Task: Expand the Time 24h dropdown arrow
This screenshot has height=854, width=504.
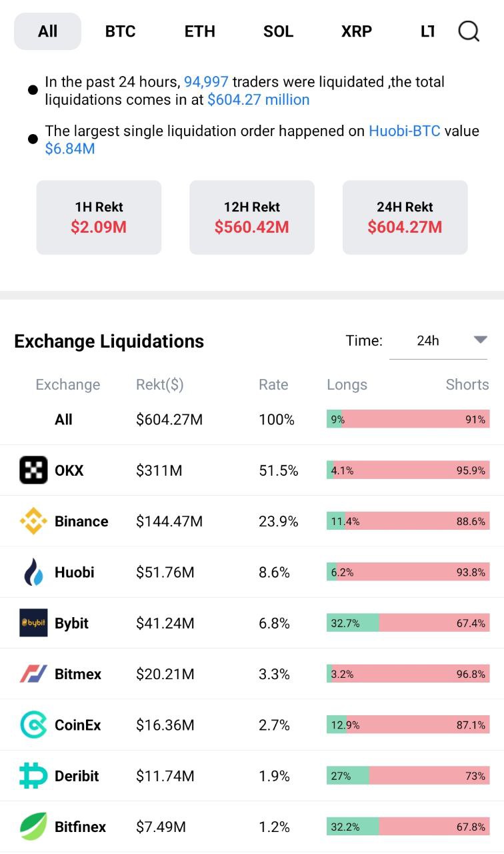Action: tap(480, 340)
